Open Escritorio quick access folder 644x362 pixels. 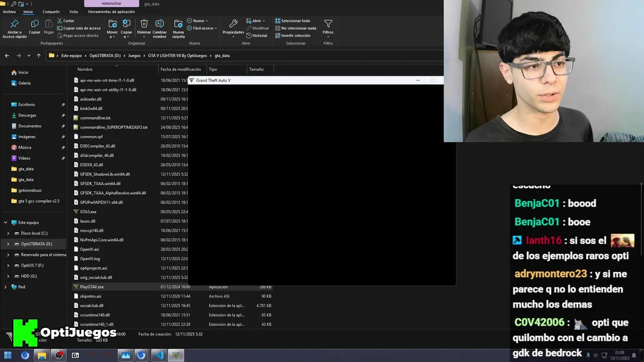click(27, 105)
